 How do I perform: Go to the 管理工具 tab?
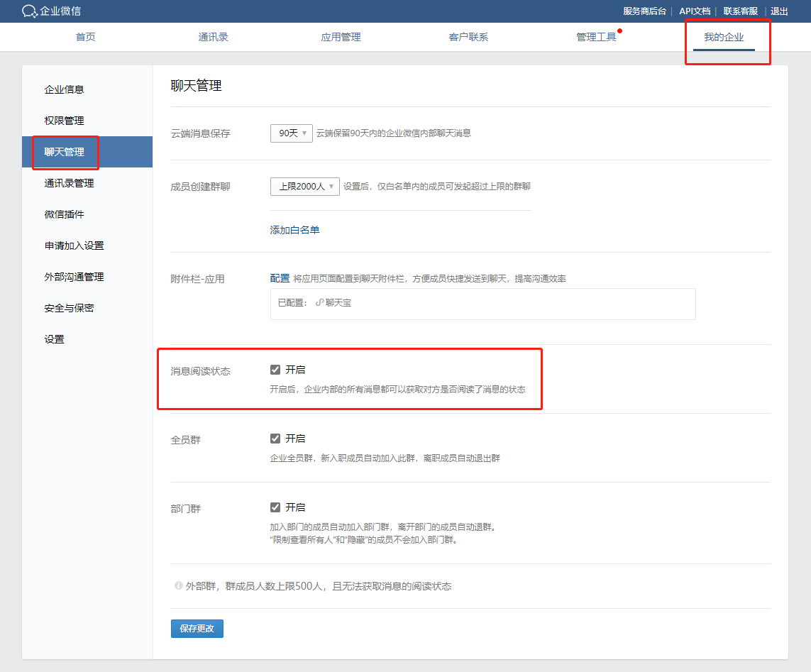point(596,37)
